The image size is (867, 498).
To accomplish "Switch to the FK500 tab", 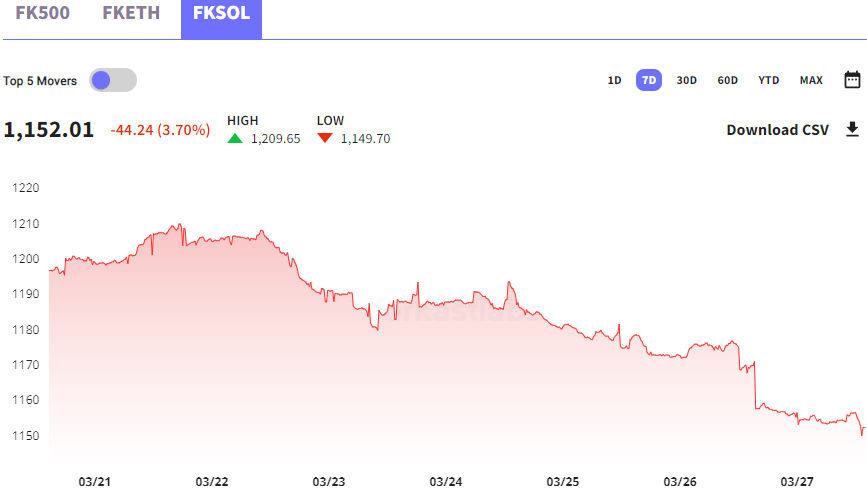I will [x=42, y=16].
